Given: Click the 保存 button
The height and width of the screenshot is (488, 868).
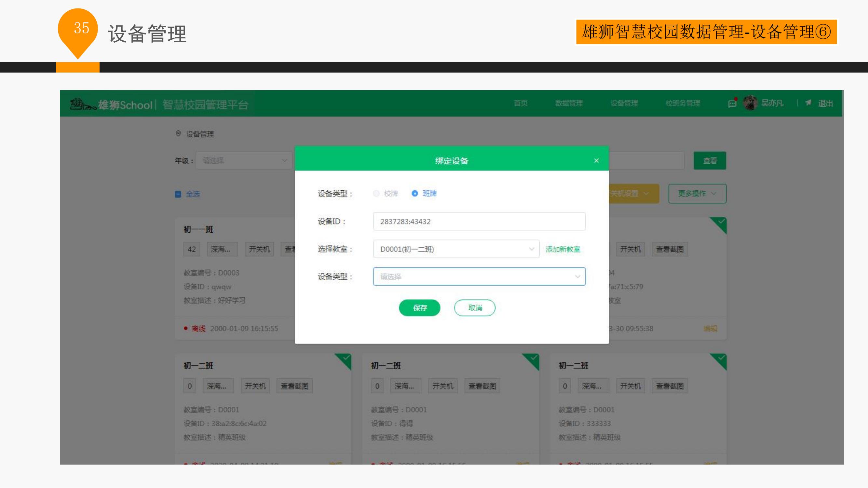Looking at the screenshot, I should [x=419, y=308].
